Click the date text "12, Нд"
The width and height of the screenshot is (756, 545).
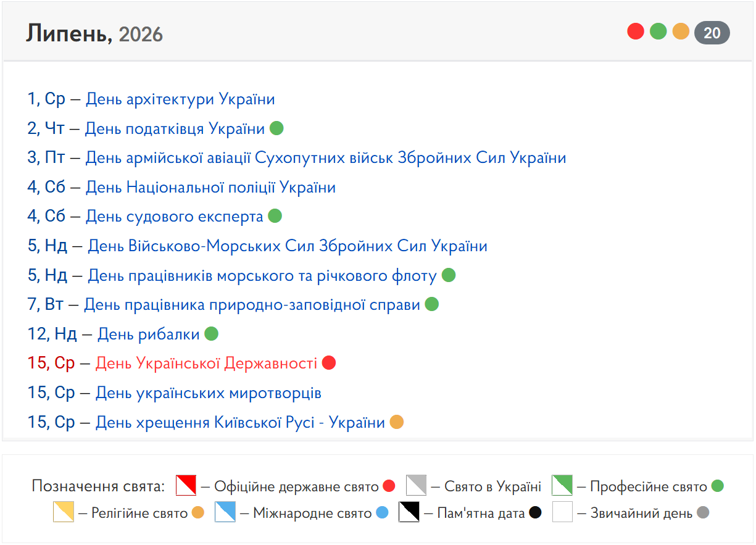(52, 335)
